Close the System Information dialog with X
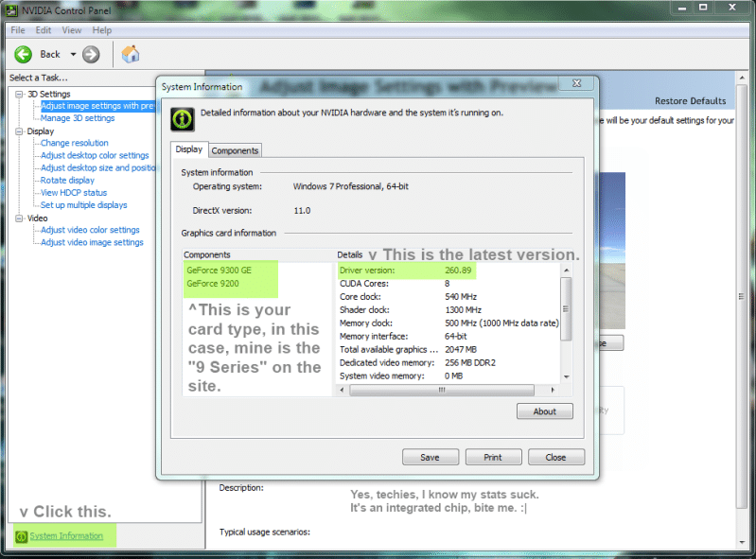 click(x=576, y=83)
